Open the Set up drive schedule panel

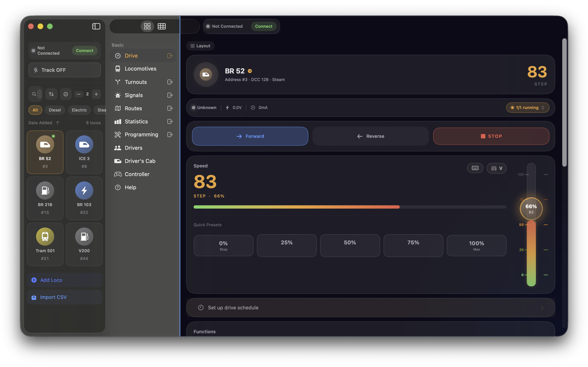click(x=370, y=307)
